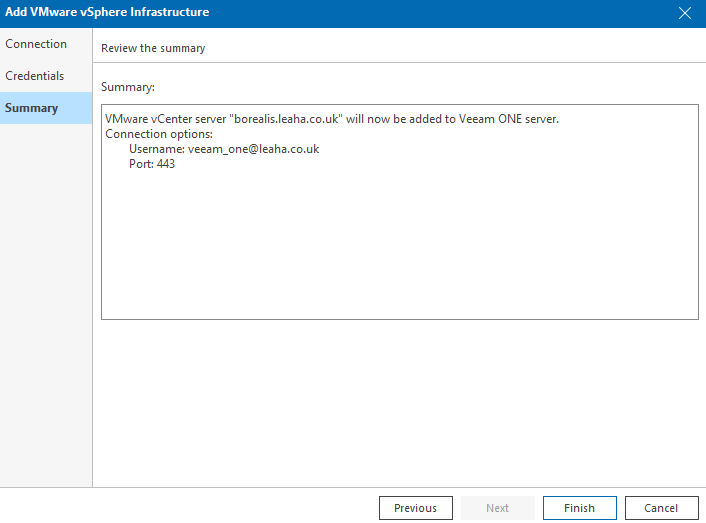
Task: Click empty area inside summary text box
Action: coord(400,243)
